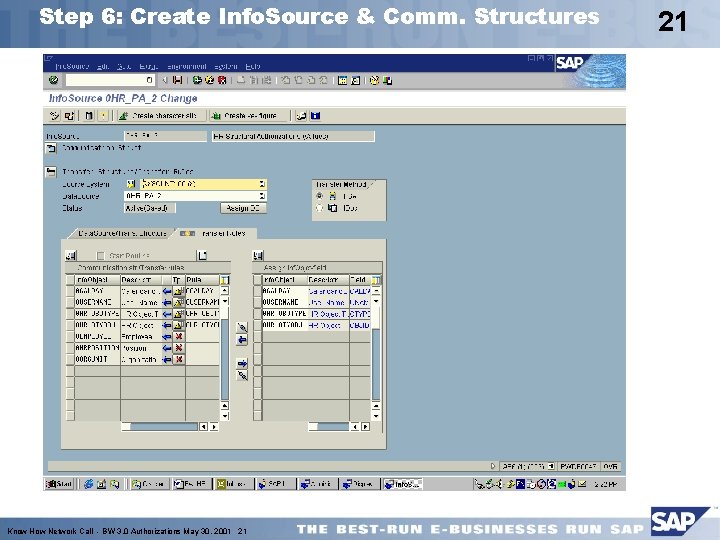Click the select-all box in left table header

click(x=70, y=280)
